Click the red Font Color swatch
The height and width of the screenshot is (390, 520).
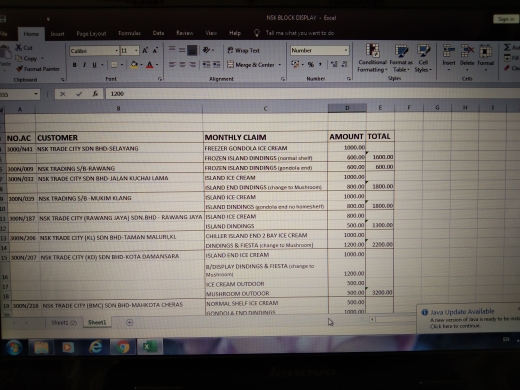150,65
